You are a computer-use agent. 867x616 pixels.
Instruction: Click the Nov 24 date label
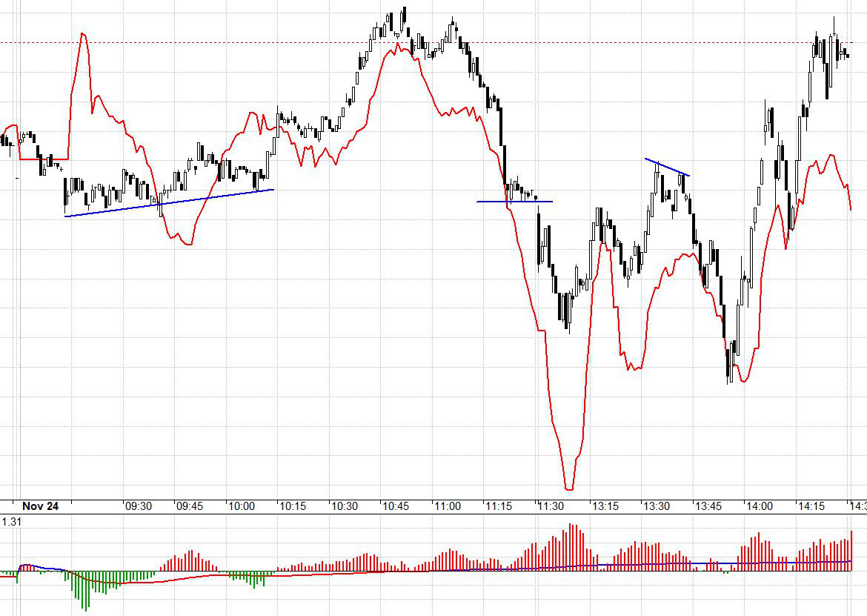click(40, 506)
